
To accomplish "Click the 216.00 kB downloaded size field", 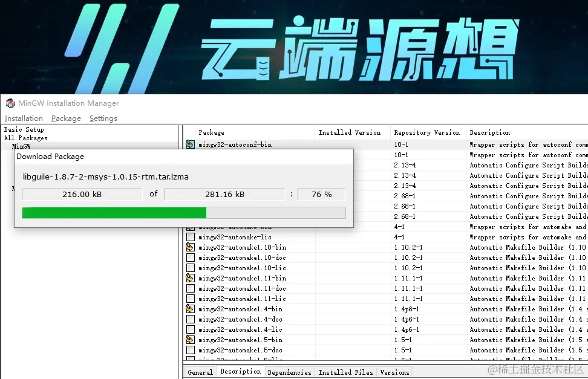I will tap(82, 194).
